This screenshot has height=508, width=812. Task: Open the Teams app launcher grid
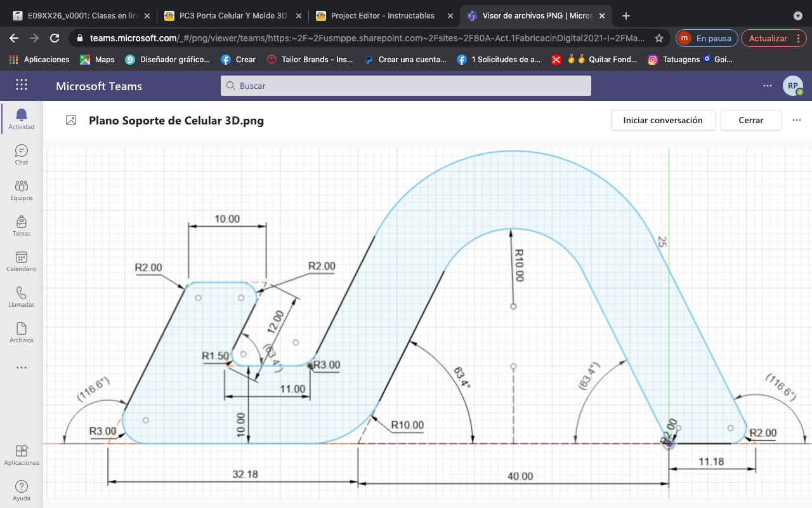coord(22,85)
